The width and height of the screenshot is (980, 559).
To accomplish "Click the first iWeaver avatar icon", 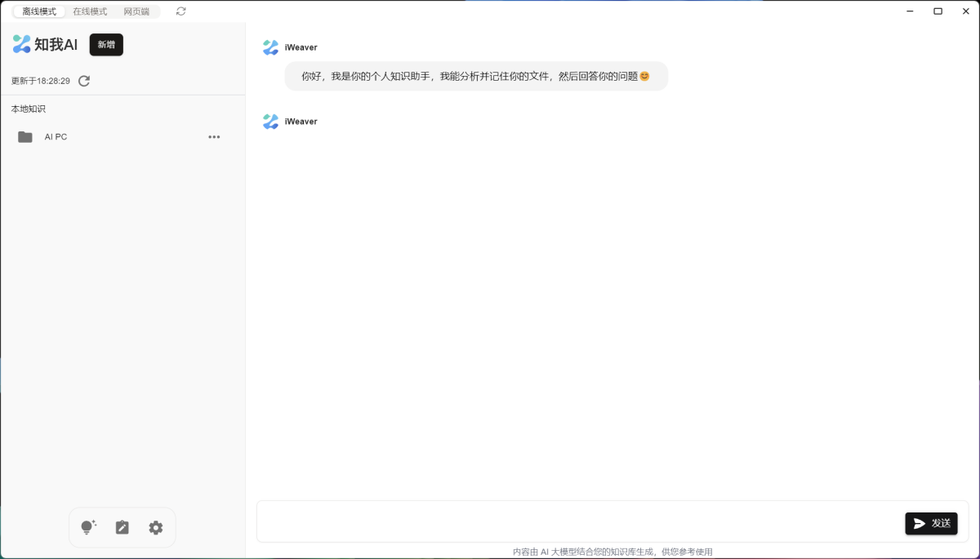I will (x=270, y=47).
